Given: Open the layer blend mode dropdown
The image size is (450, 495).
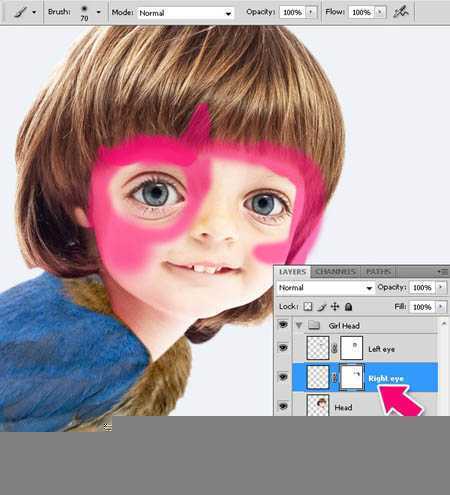Looking at the screenshot, I should coord(325,288).
